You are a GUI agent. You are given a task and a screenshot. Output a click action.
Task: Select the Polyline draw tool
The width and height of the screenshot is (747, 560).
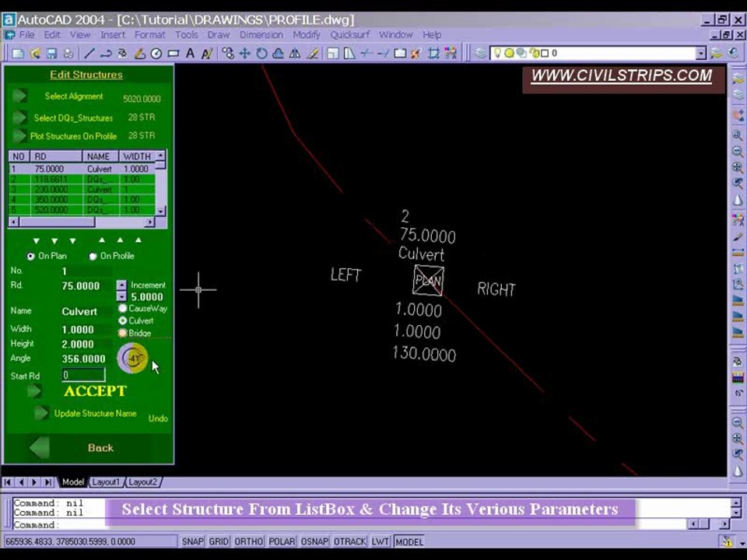pos(106,54)
